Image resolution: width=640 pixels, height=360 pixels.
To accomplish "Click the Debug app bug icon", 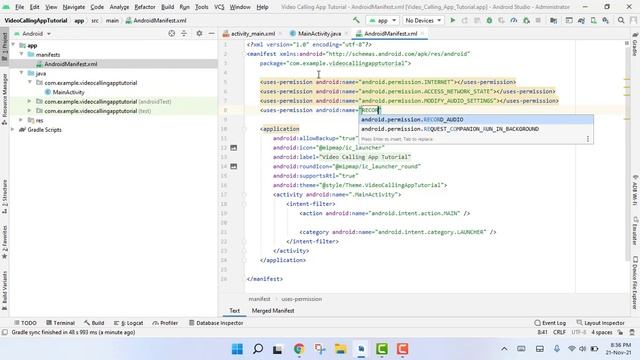I will coord(489,20).
